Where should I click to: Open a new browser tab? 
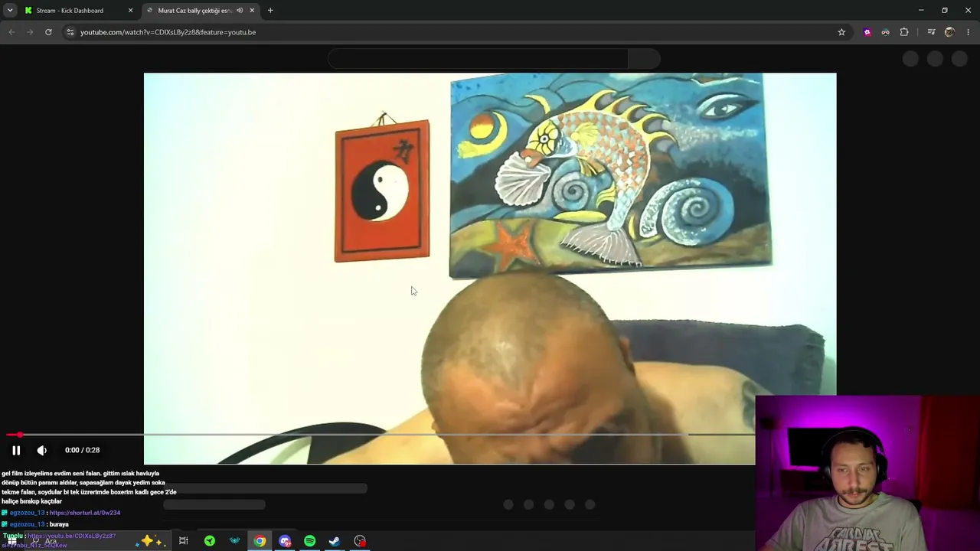[x=270, y=11]
